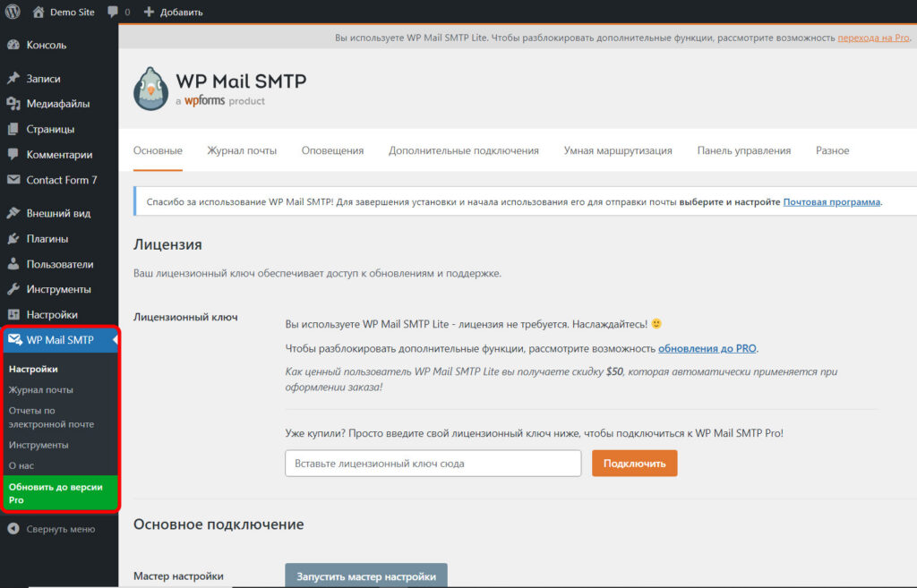Screen dimensions: 917x588
Task: Click the license key input field
Action: coord(433,464)
